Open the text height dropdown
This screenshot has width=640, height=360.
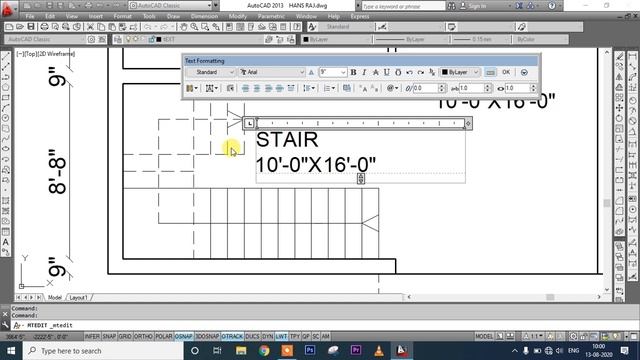point(333,72)
